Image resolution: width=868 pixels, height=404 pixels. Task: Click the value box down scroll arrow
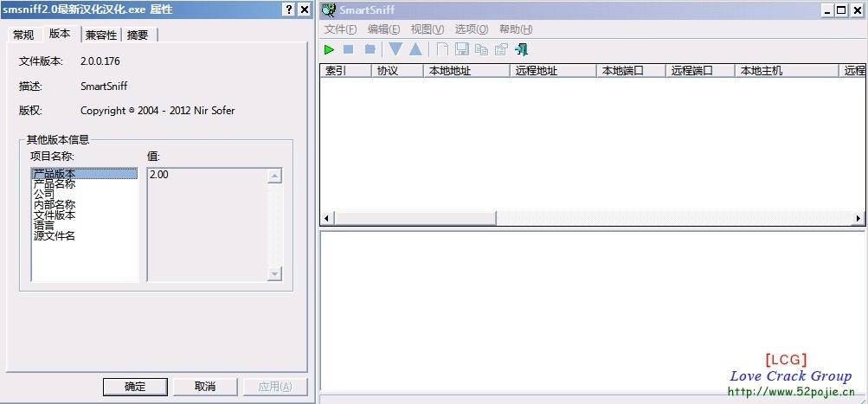click(x=274, y=273)
